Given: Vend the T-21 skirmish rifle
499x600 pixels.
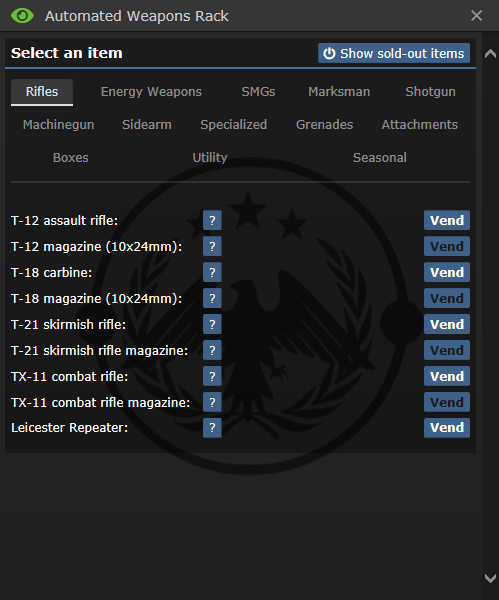Looking at the screenshot, I should tap(447, 324).
